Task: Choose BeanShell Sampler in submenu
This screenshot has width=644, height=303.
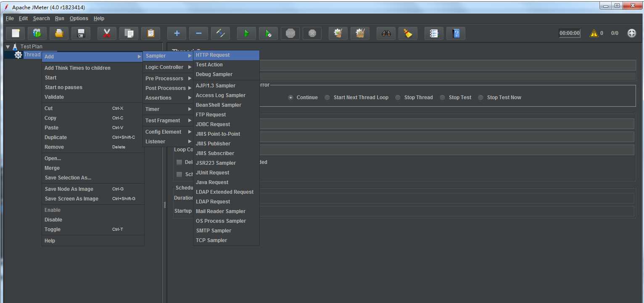Action: point(226,105)
